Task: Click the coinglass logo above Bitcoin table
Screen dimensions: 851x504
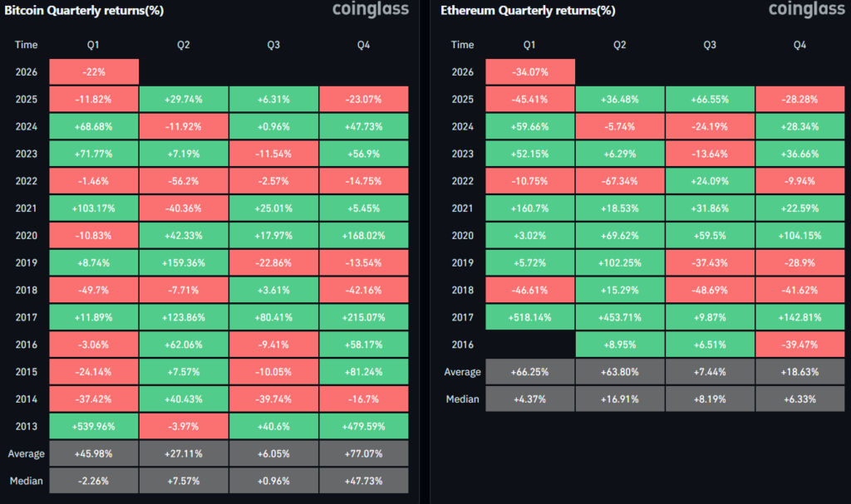Action: tap(369, 11)
